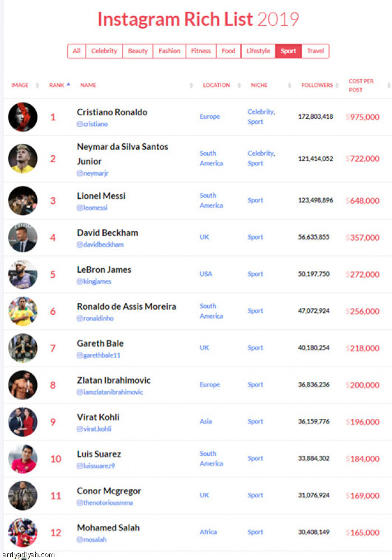Viewport: 392px width, 560px height.
Task: Open the @leomessi handle link
Action: (92, 208)
